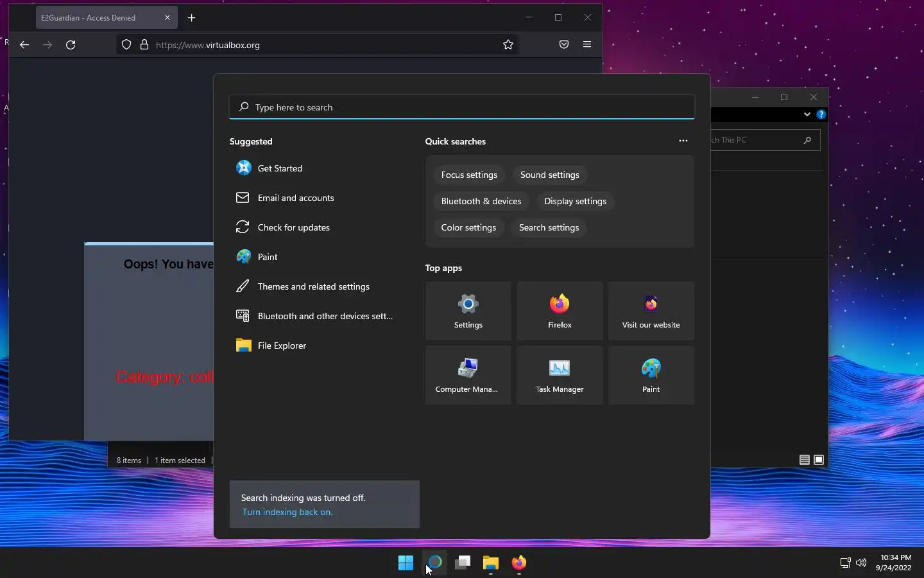
Task: Save to Pocket in Firefox toolbar
Action: click(x=564, y=45)
